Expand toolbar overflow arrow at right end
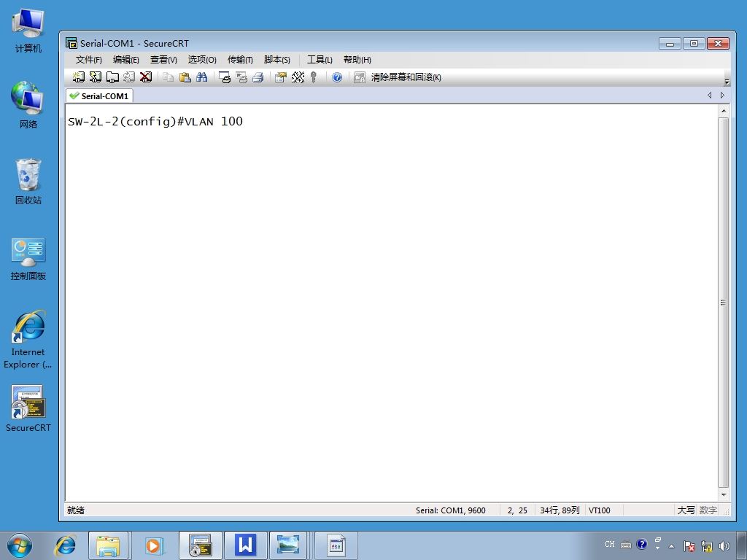This screenshot has height=560, width=747. point(727,82)
